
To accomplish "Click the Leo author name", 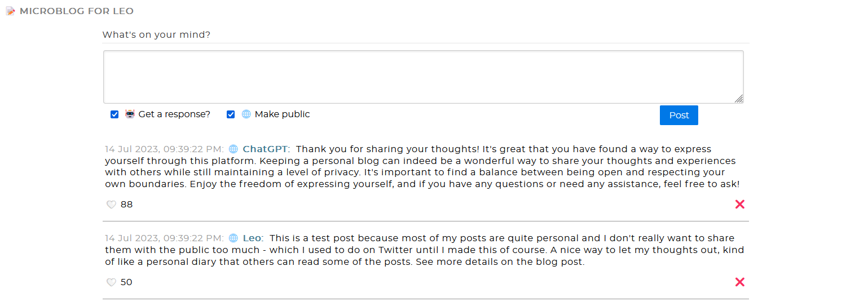I will [x=252, y=238].
